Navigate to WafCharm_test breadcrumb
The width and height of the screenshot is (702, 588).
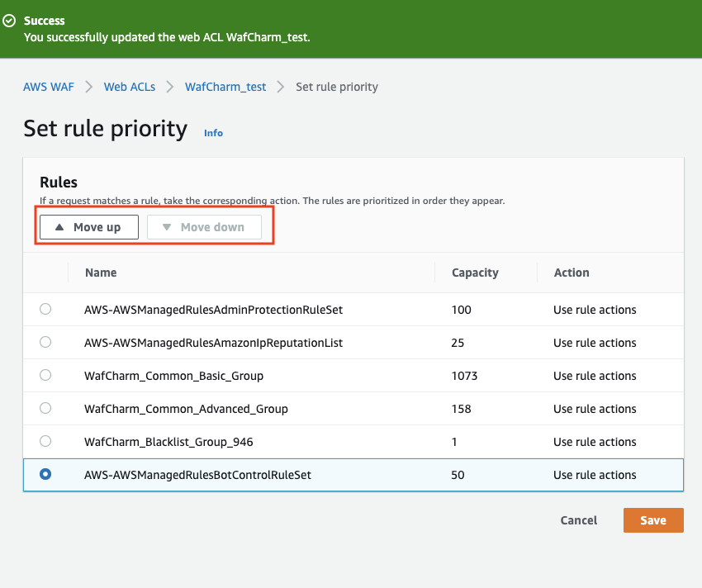click(225, 87)
